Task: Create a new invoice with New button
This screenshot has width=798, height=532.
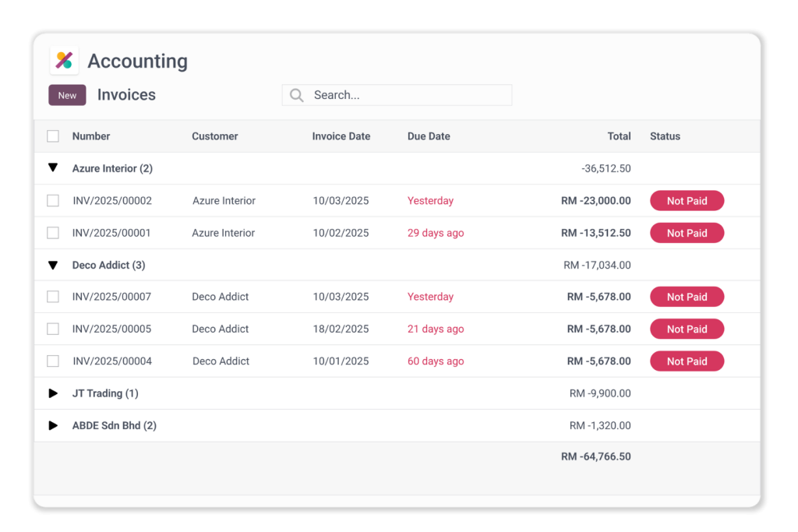Action: [x=67, y=95]
